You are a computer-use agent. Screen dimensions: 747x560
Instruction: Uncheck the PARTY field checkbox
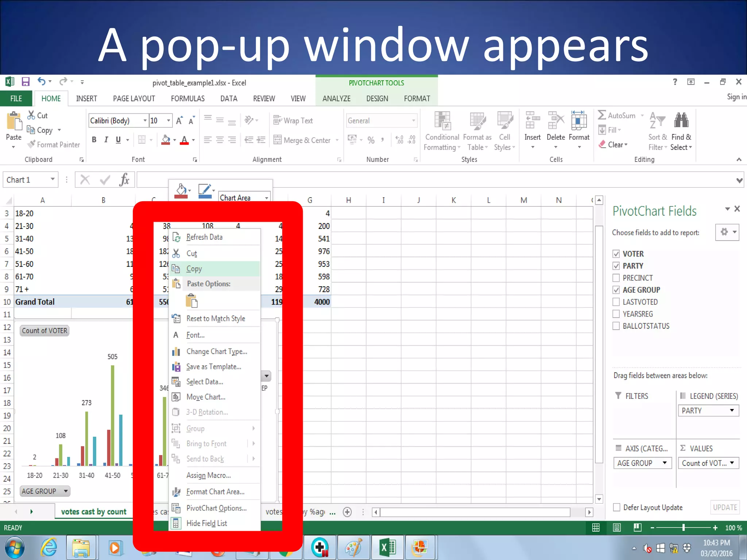click(616, 266)
